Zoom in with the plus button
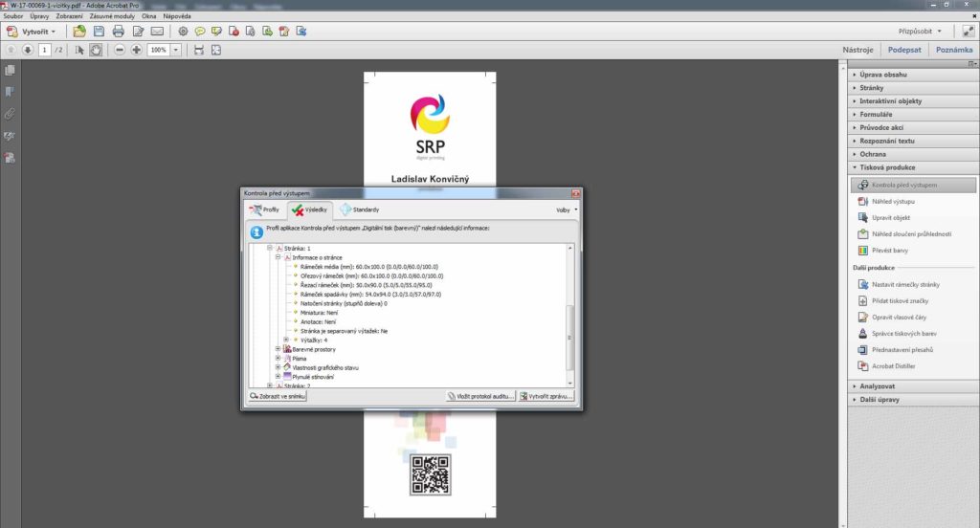This screenshot has height=528, width=980. coord(136,50)
